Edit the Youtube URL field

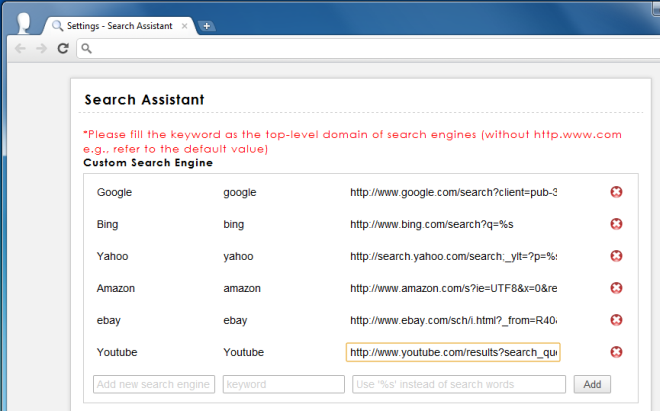pyautogui.click(x=453, y=352)
